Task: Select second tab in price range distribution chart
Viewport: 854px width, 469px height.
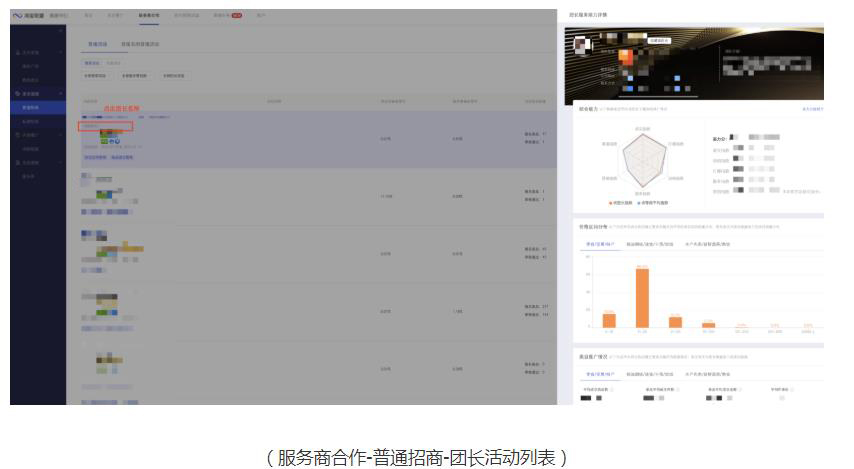Action: 647,243
